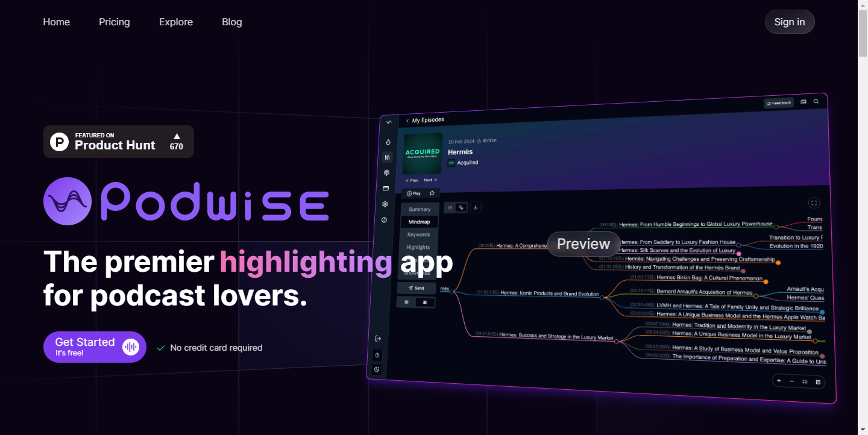Click 'History and Transformation of the Hermès Brand'
868x435 pixels.
pyautogui.click(x=682, y=268)
